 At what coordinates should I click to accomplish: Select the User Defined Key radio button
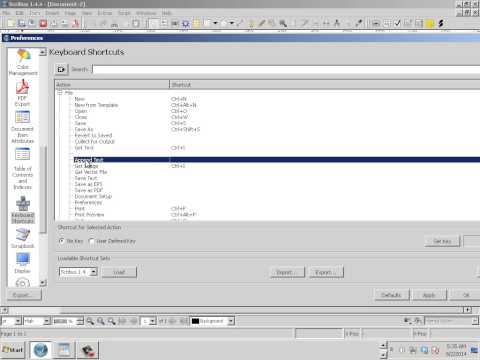[91, 241]
